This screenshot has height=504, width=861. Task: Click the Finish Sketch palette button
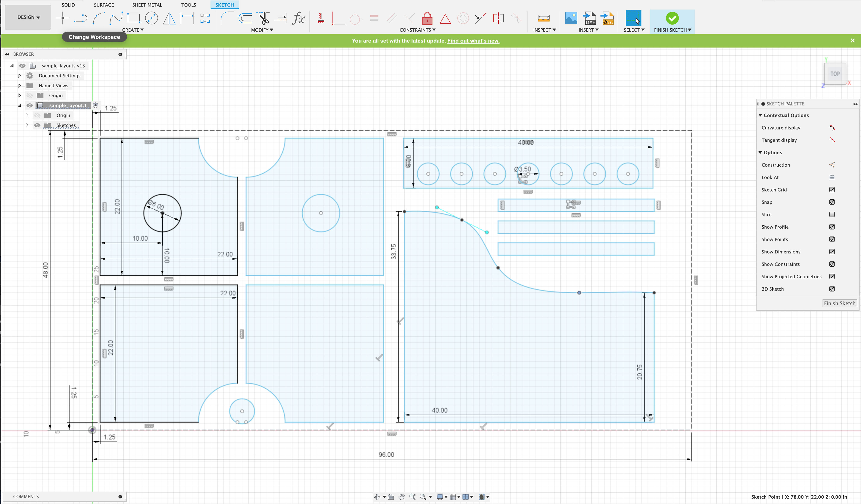pyautogui.click(x=839, y=303)
